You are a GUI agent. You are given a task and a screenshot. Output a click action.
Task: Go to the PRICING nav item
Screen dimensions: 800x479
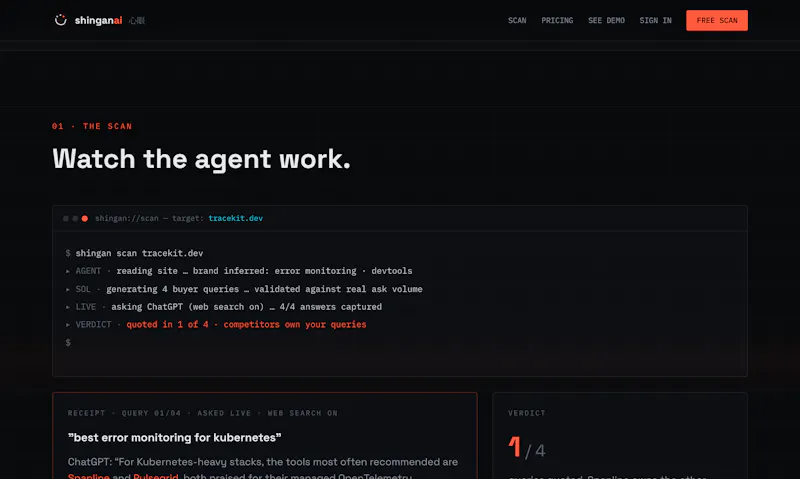557,20
